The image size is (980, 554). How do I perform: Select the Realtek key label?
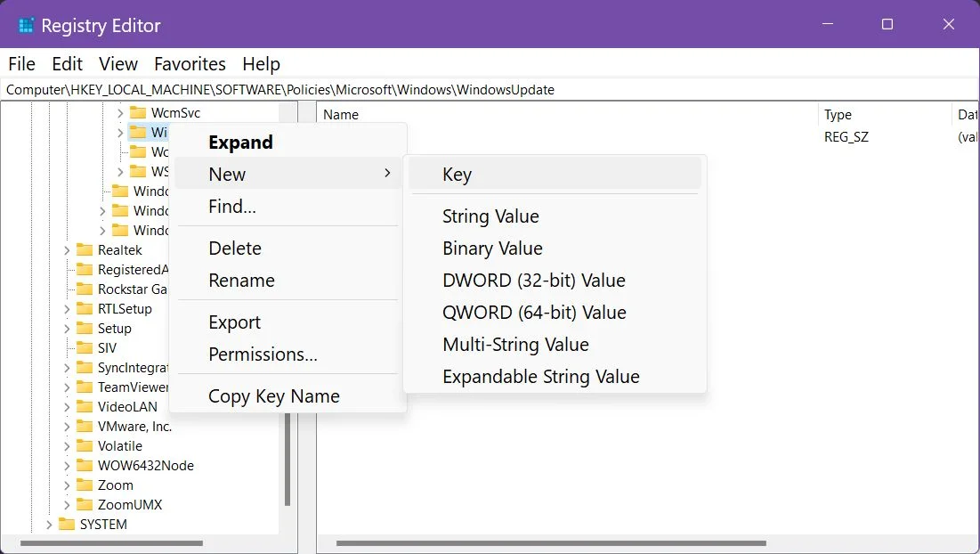[x=120, y=250]
